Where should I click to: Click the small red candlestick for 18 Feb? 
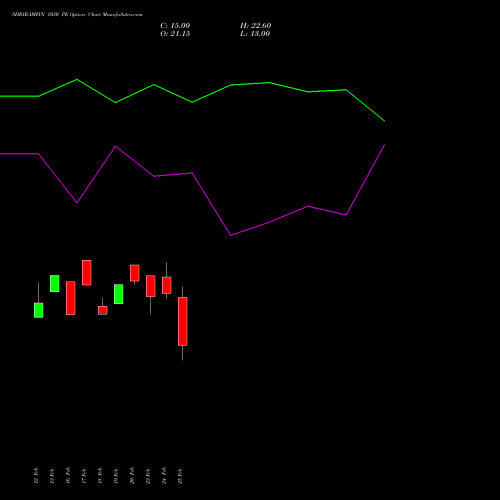tap(103, 310)
